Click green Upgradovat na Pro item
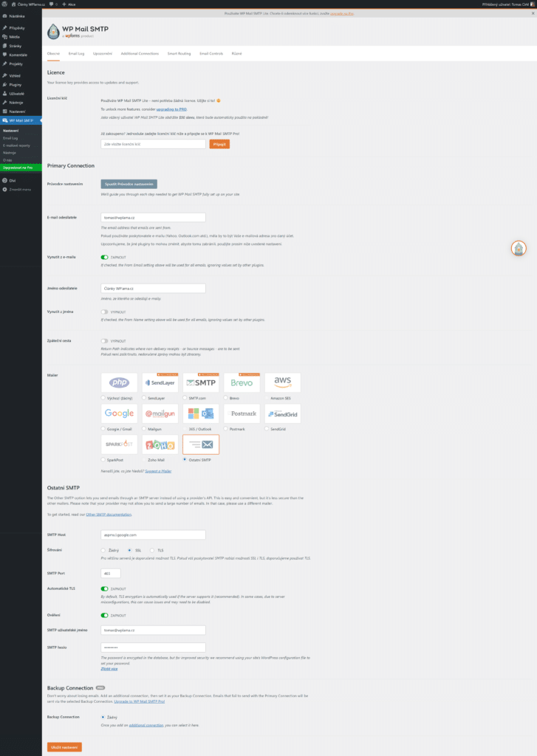 click(x=21, y=168)
